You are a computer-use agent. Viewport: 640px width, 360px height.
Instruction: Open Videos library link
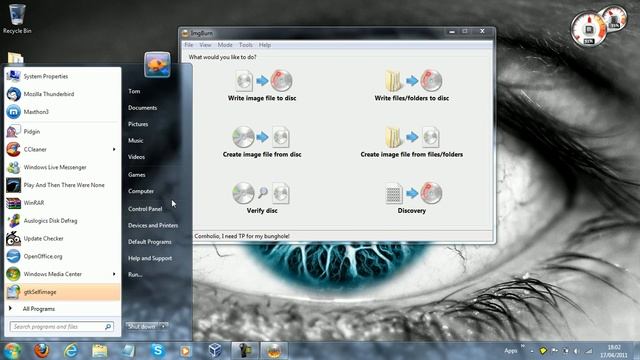[x=136, y=157]
